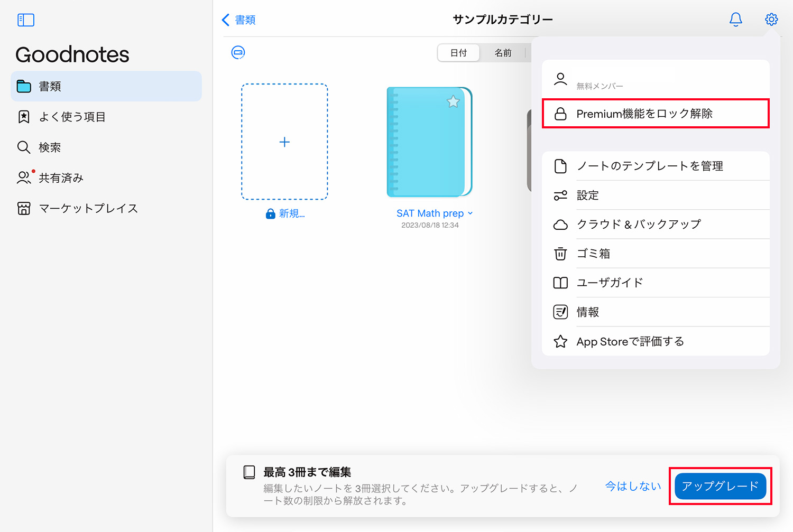Dismiss the banner via 今はしない
This screenshot has width=793, height=532.
tap(632, 486)
